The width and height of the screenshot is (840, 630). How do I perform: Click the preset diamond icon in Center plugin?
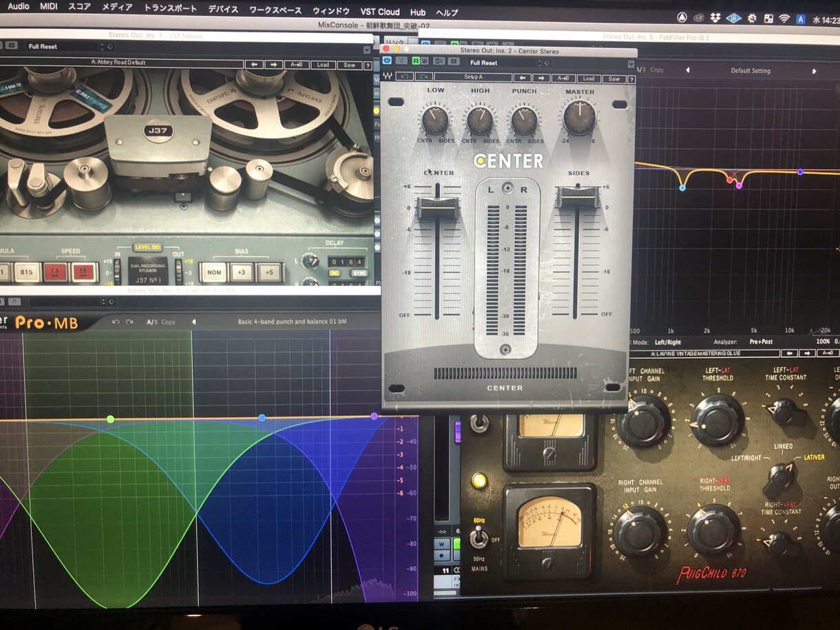coord(547,63)
